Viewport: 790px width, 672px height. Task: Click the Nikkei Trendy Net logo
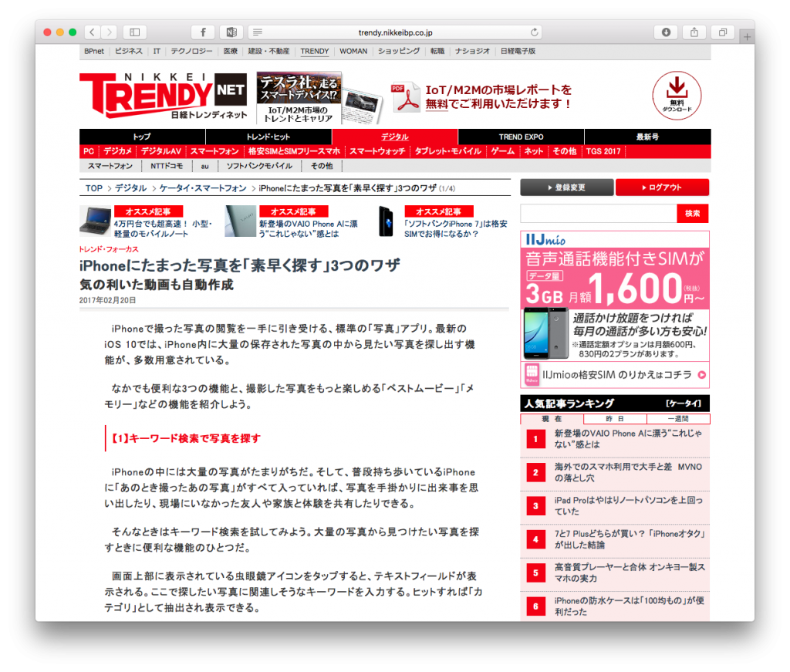163,96
